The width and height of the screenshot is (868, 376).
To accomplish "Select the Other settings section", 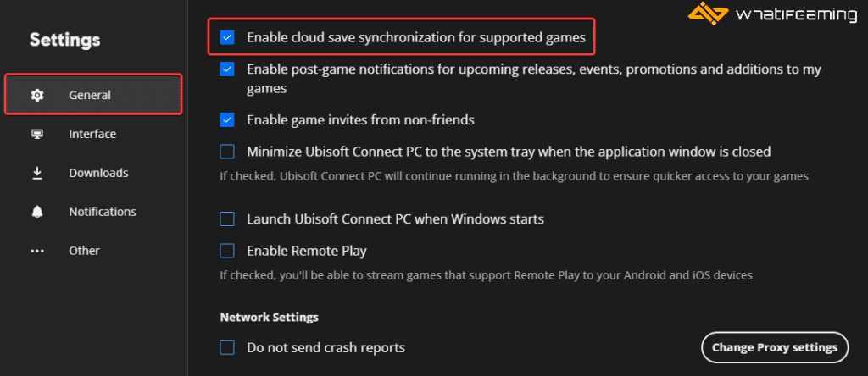I will coord(84,251).
